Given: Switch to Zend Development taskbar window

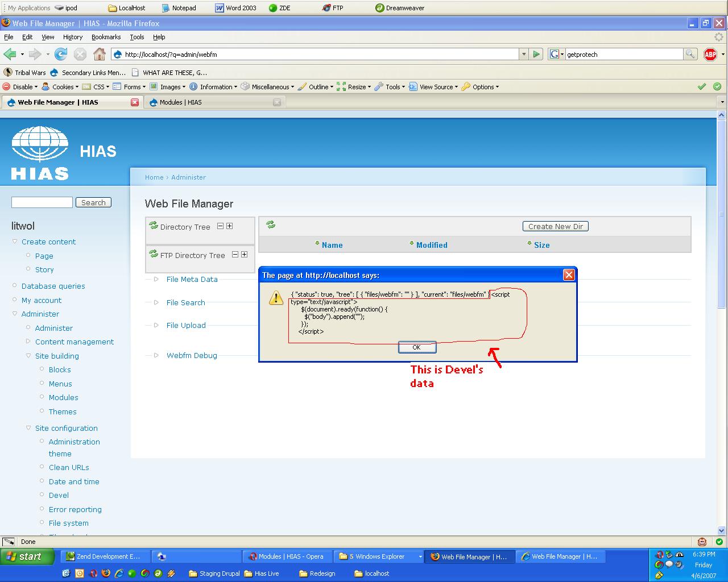Looking at the screenshot, I should 105,556.
